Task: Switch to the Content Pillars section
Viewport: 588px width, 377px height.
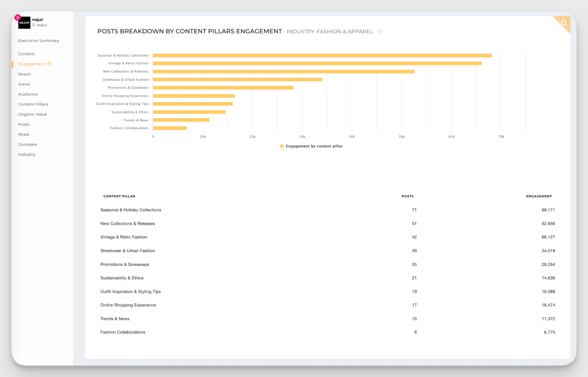Action: [33, 104]
